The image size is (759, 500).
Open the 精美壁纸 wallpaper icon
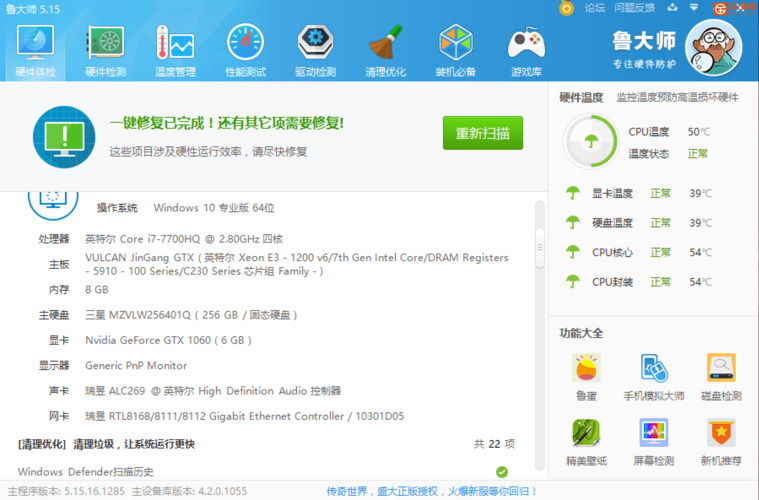586,433
